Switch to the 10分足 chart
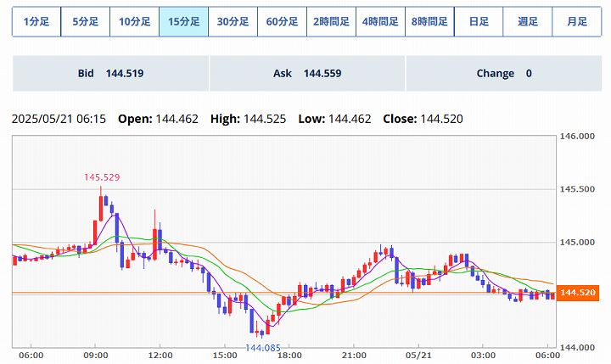611x364 pixels. point(134,21)
